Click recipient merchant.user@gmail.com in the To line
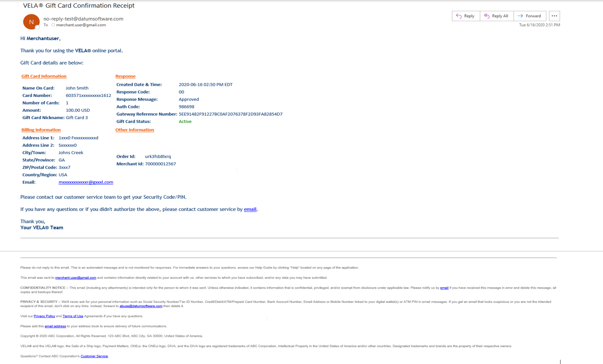Screen dimensions: 603x364 point(81,25)
